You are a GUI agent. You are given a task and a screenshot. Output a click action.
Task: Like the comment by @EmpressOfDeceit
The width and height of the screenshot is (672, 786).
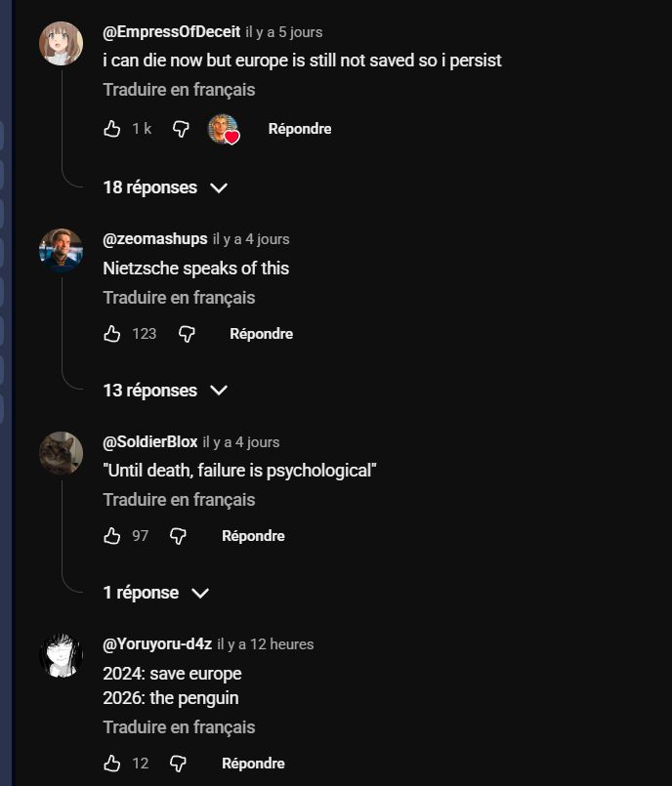(112, 129)
